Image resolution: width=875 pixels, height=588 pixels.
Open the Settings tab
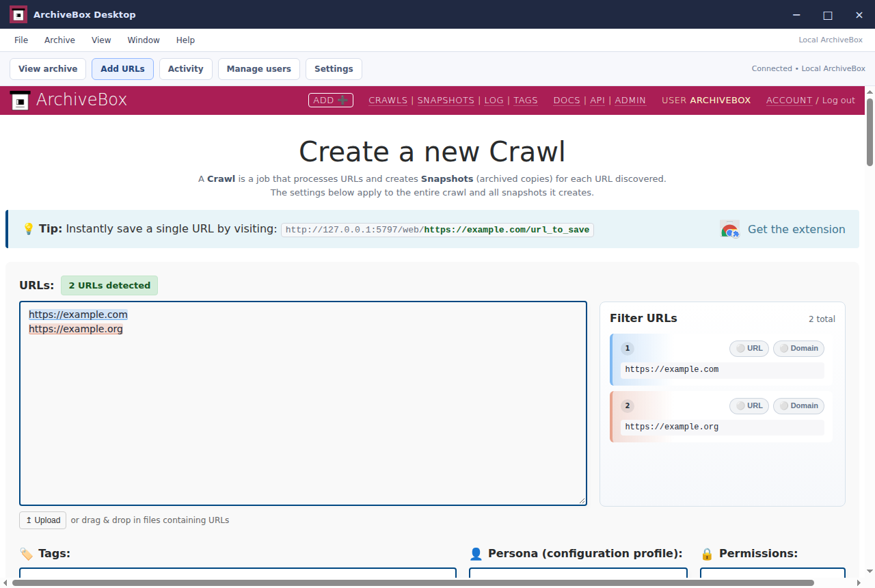(334, 69)
